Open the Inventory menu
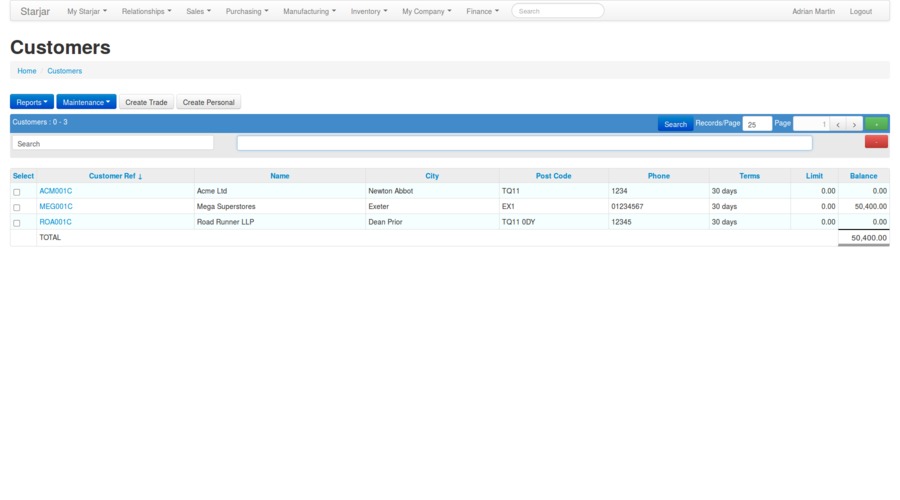 (x=369, y=11)
